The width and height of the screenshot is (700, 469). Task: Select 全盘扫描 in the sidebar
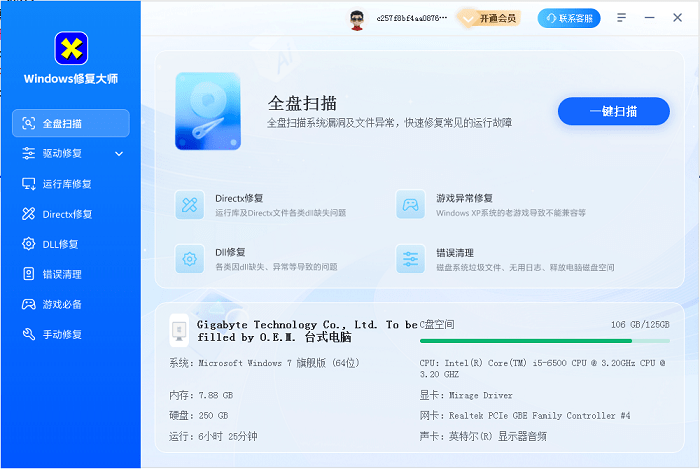pyautogui.click(x=70, y=124)
